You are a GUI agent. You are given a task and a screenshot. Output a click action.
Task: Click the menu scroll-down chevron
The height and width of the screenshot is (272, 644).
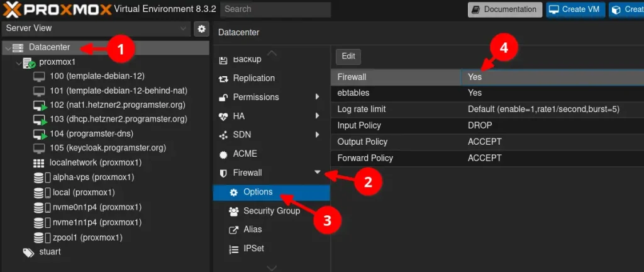pos(272,268)
